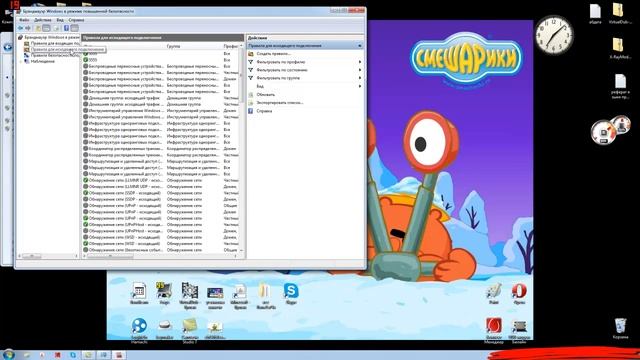
Task: Select Правила безопасности подключения tree node
Action: coord(52,55)
